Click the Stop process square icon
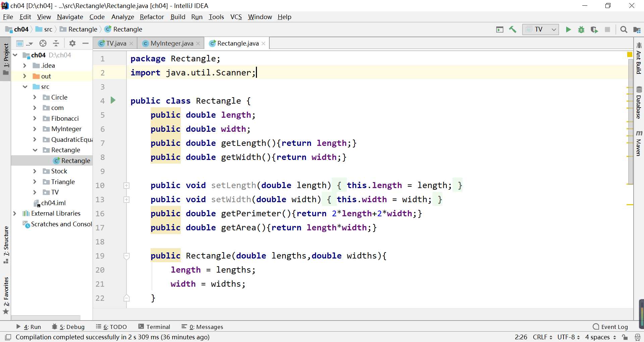 click(x=607, y=30)
